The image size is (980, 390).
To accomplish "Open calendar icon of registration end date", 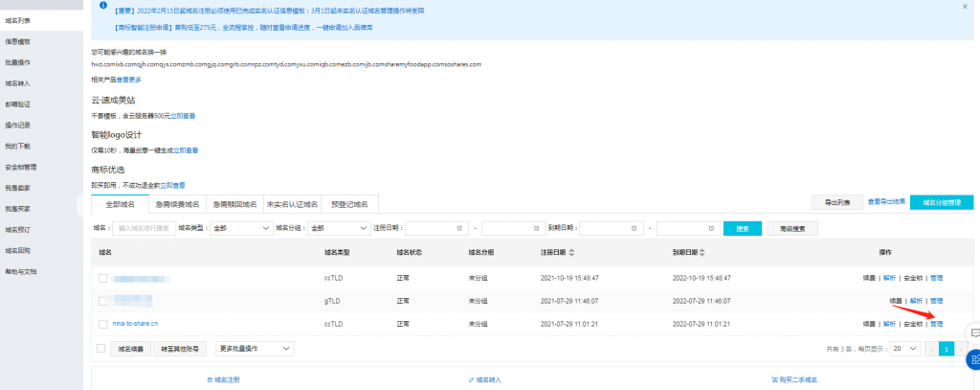I will pyautogui.click(x=536, y=228).
